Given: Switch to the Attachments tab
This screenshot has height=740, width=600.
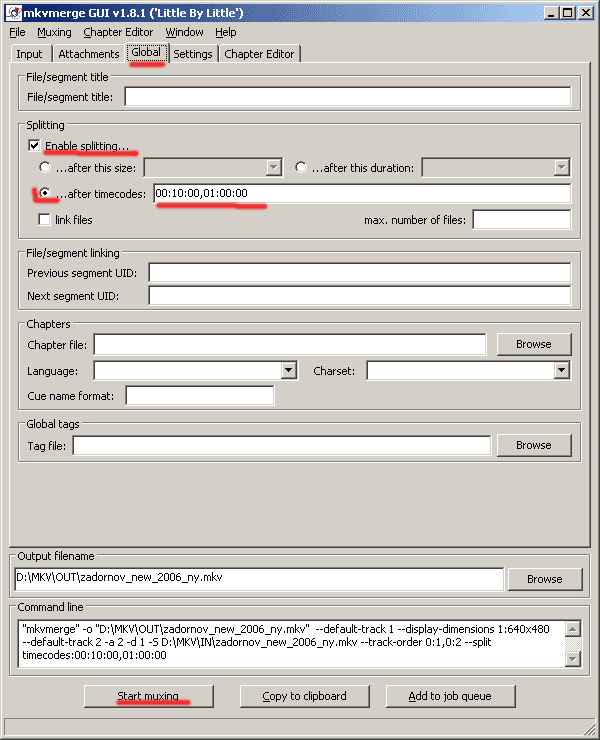Looking at the screenshot, I should pyautogui.click(x=89, y=54).
